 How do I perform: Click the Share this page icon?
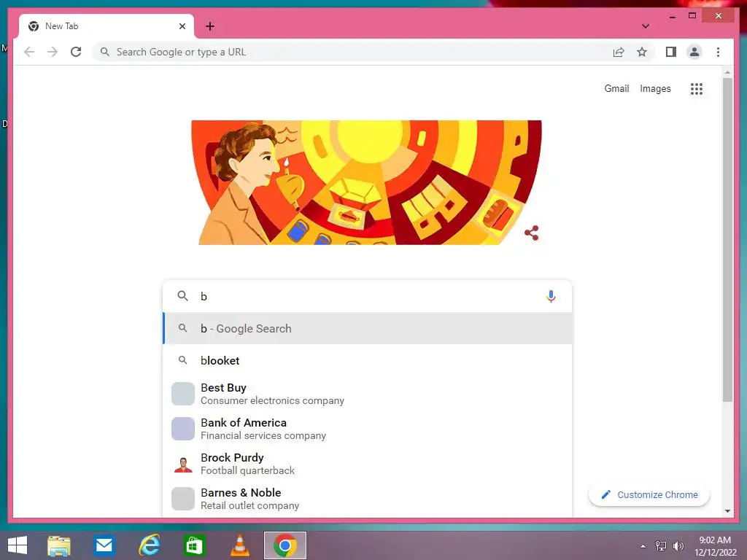click(x=619, y=52)
